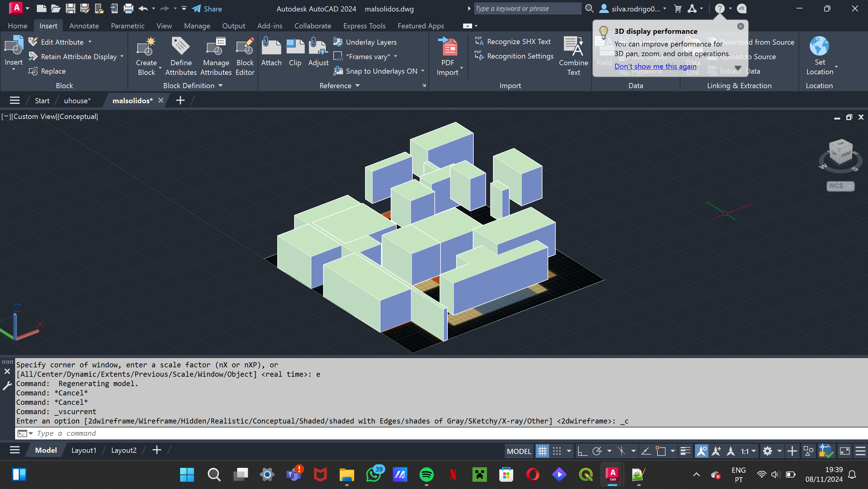Close the 3D display performance tip
This screenshot has height=489, width=868.
coord(740,26)
